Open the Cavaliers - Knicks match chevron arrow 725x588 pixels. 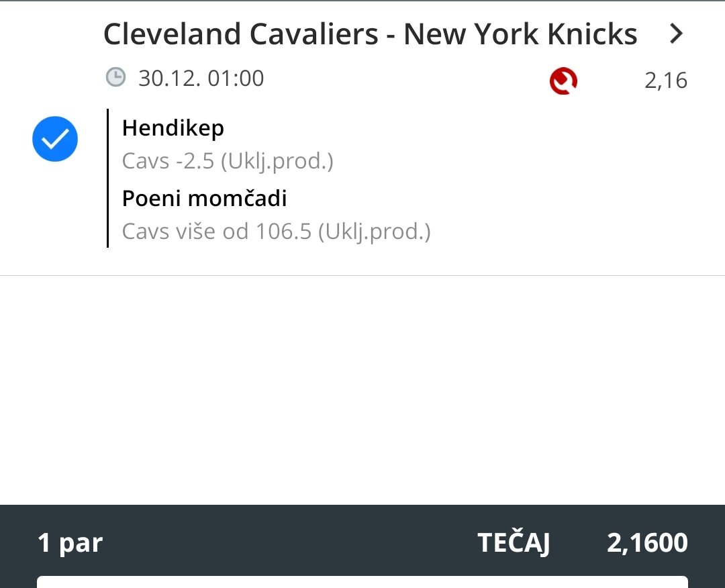[x=677, y=34]
